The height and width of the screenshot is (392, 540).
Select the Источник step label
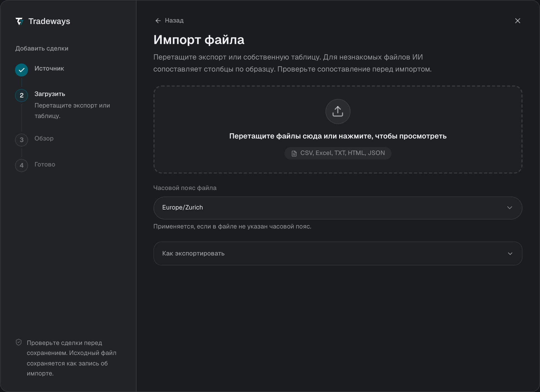pyautogui.click(x=49, y=68)
